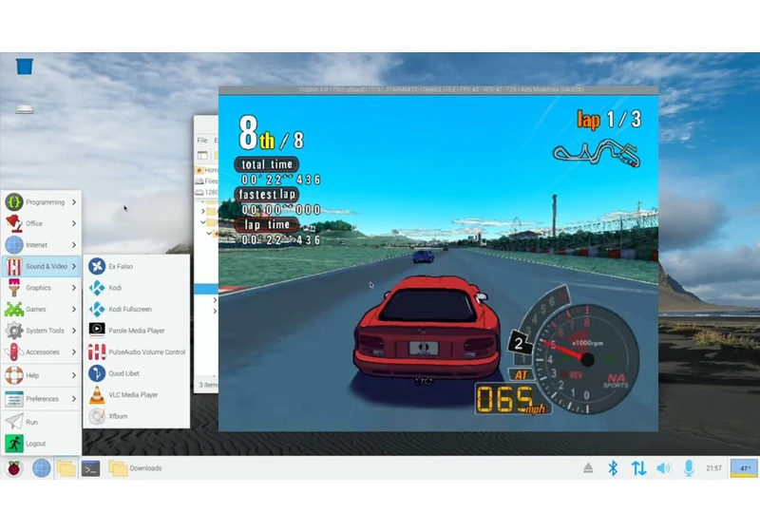The height and width of the screenshot is (532, 760).
Task: Launch VLC Media Player
Action: click(x=136, y=394)
